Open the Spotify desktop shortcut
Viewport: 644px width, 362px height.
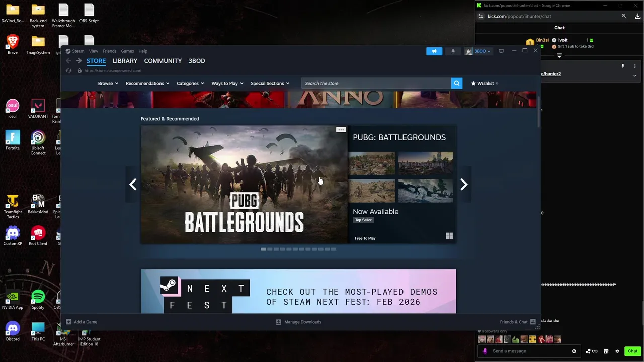(38, 300)
